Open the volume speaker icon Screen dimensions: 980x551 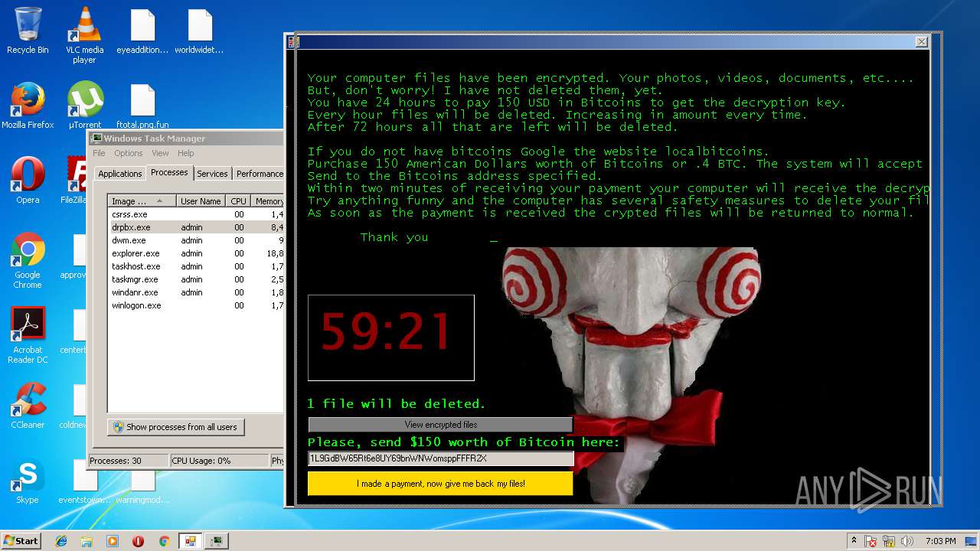pyautogui.click(x=907, y=541)
